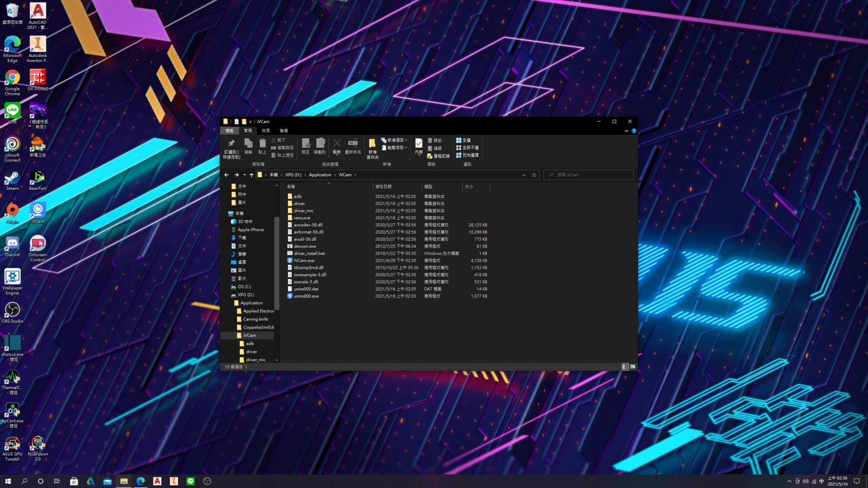Select OS (C:) in the navigation tree
Screen dimensions: 868x488
[241, 287]
